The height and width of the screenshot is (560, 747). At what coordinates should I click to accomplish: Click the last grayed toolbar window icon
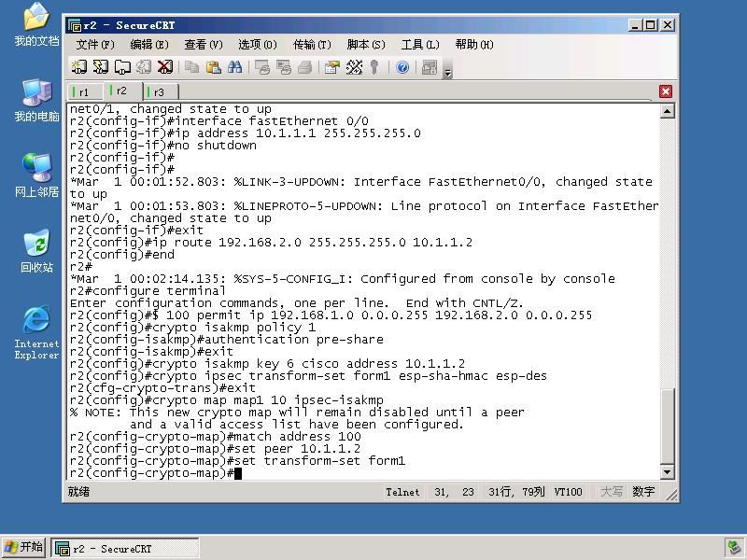point(430,67)
